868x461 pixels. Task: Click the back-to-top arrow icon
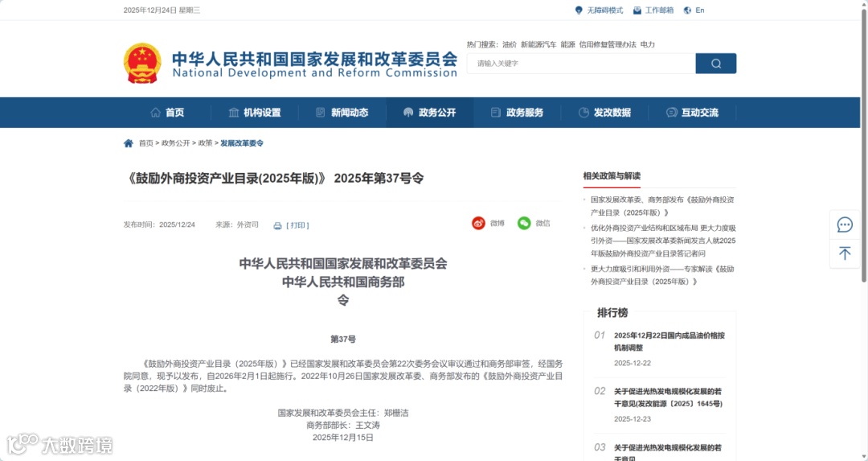(845, 253)
